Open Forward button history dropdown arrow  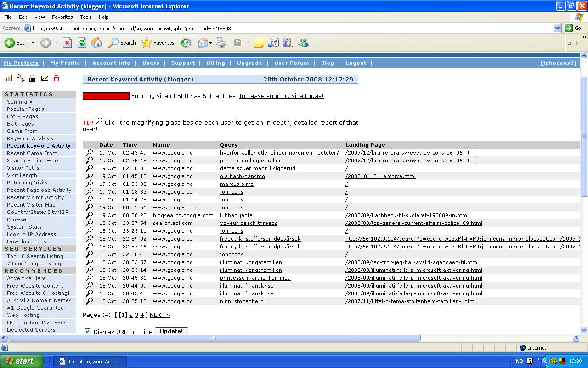pyautogui.click(x=57, y=43)
